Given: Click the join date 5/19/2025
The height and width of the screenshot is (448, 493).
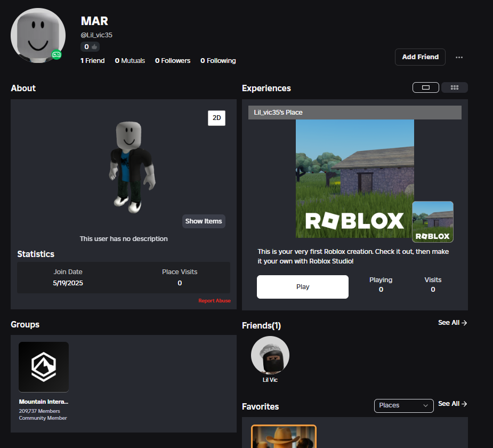Looking at the screenshot, I should [x=68, y=283].
